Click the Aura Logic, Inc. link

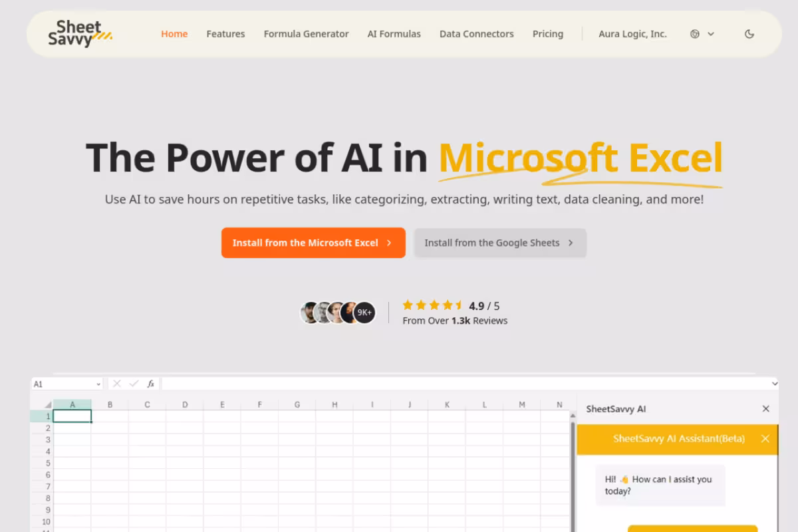pos(632,34)
